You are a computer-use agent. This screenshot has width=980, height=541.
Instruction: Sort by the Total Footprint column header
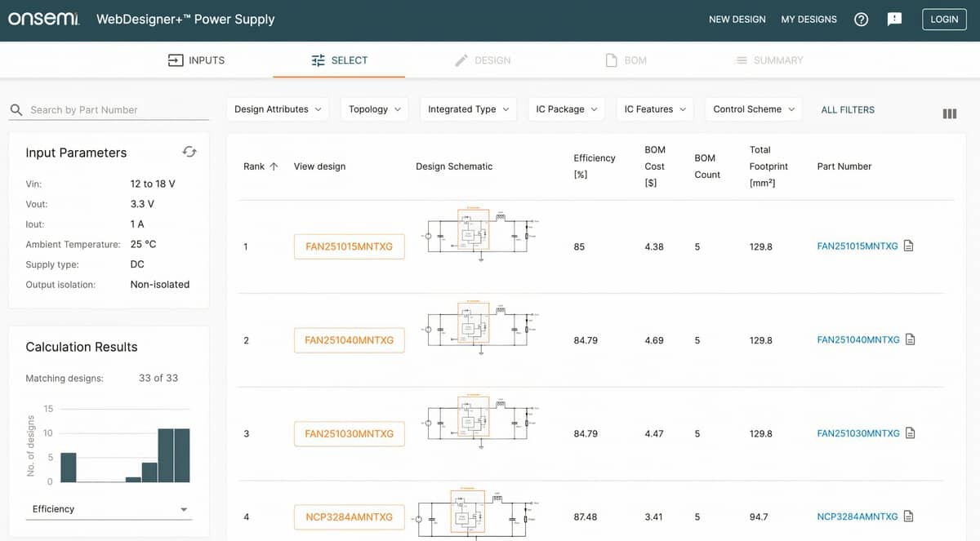tap(769, 166)
